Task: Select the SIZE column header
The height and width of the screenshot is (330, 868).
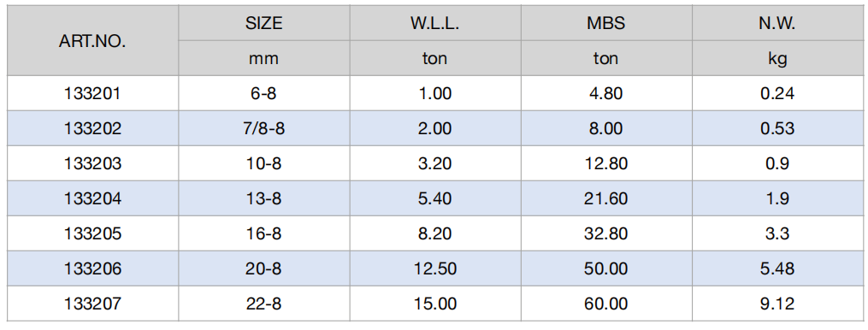Action: tap(264, 23)
